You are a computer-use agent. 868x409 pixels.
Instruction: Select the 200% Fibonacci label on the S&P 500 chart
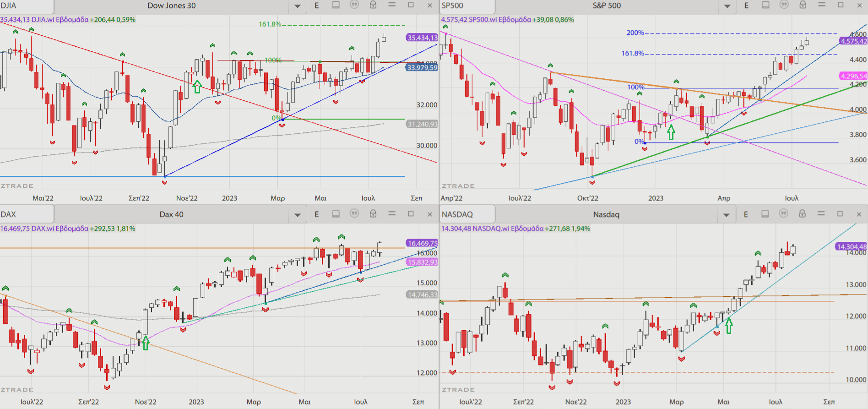coord(635,33)
